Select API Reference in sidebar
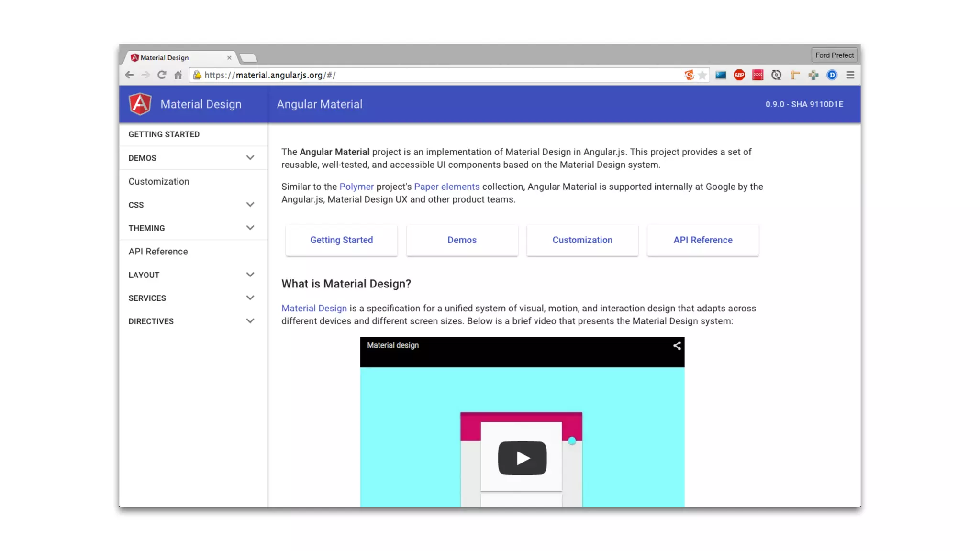Viewport: 980px width, 551px height. pos(158,252)
